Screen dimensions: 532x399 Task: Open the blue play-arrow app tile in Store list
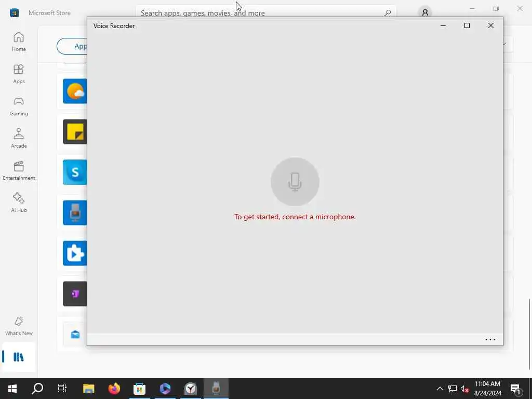click(75, 254)
